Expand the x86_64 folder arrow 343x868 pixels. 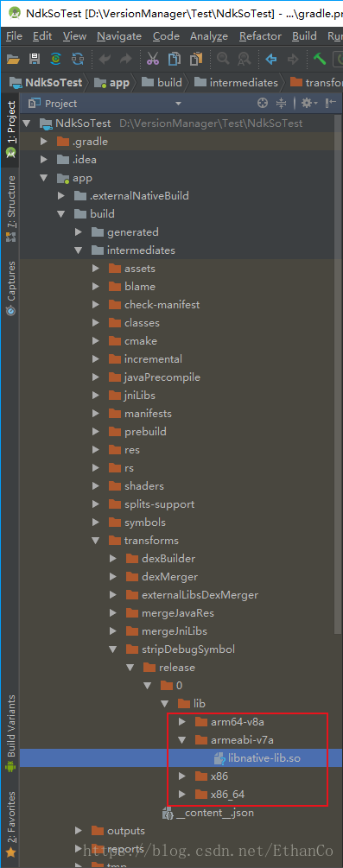[x=181, y=795]
